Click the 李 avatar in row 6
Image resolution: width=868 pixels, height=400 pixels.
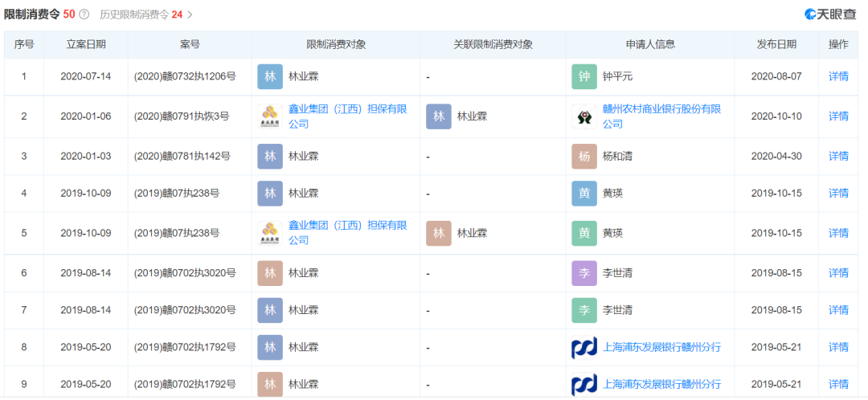tap(584, 273)
